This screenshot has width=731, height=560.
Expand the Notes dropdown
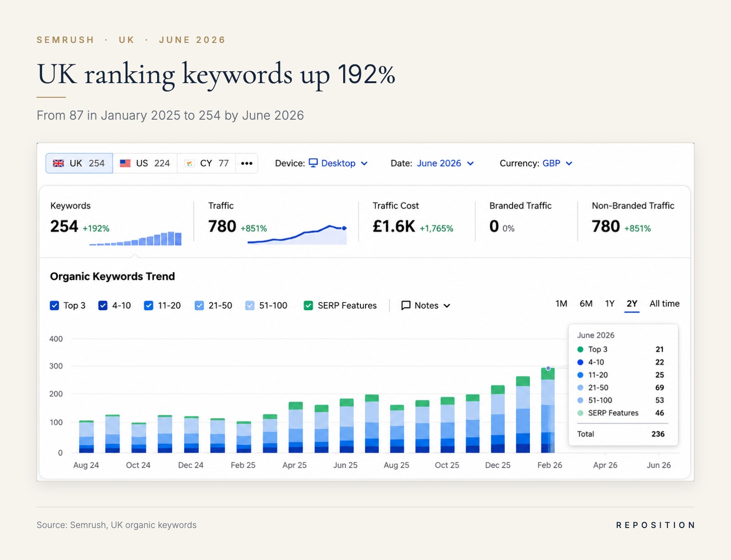coord(426,306)
